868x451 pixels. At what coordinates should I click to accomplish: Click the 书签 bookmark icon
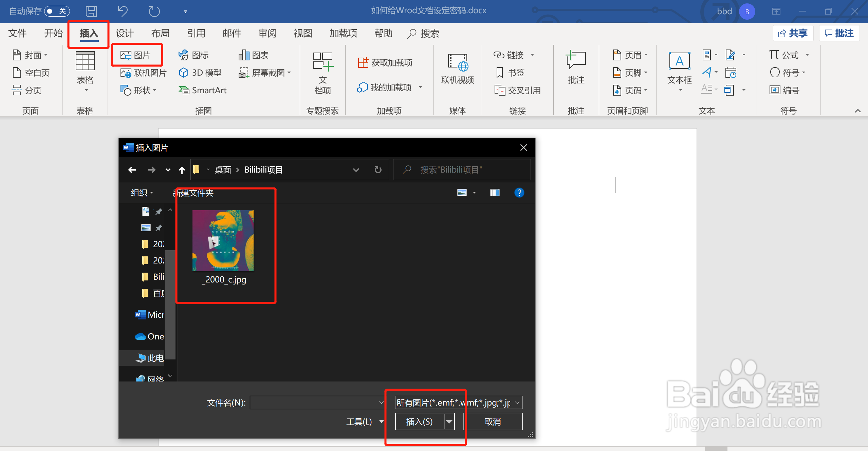click(x=499, y=73)
